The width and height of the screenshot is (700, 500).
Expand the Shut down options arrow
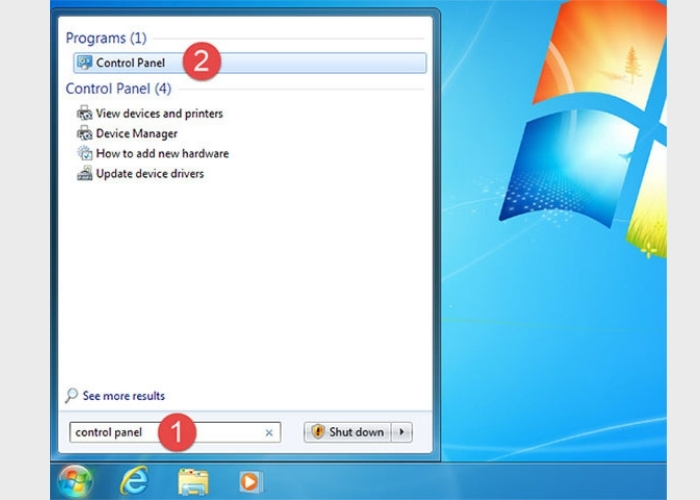[402, 432]
